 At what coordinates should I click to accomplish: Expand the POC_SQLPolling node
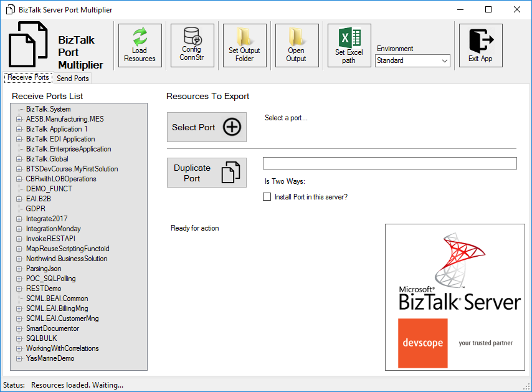point(19,279)
